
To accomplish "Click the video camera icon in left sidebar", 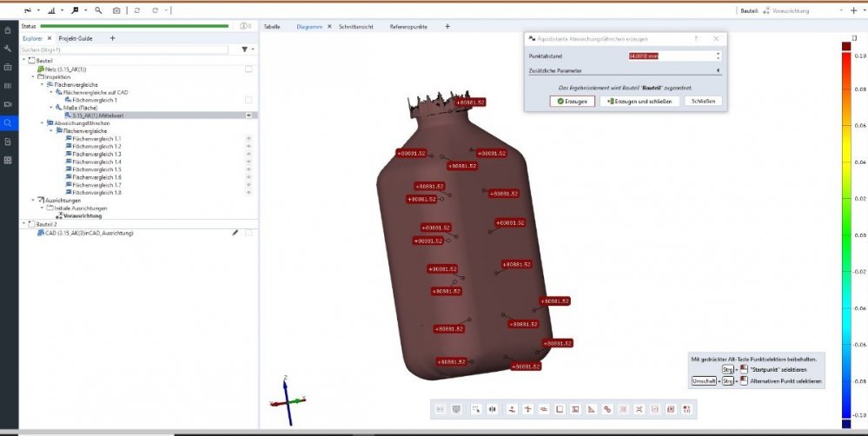I will pos(8,104).
